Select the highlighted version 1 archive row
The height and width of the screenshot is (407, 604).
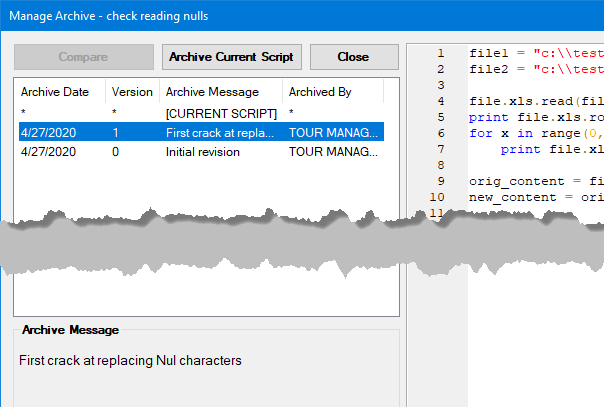pyautogui.click(x=200, y=132)
